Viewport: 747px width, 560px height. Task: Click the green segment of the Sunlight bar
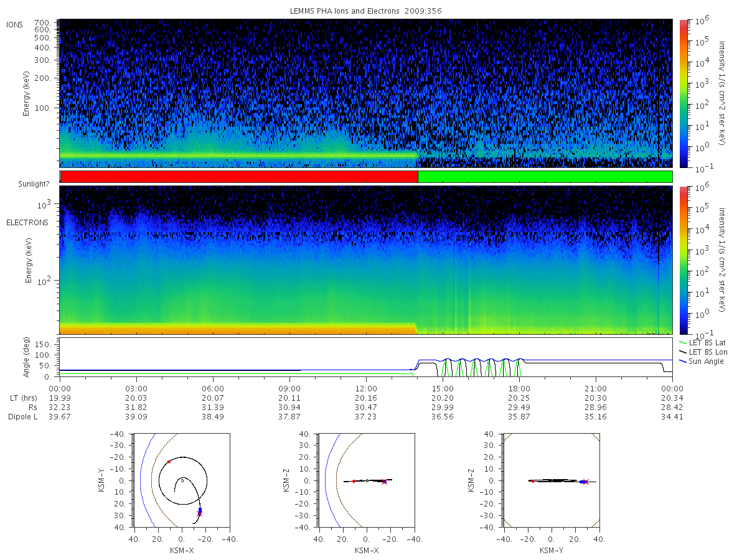pyautogui.click(x=545, y=177)
